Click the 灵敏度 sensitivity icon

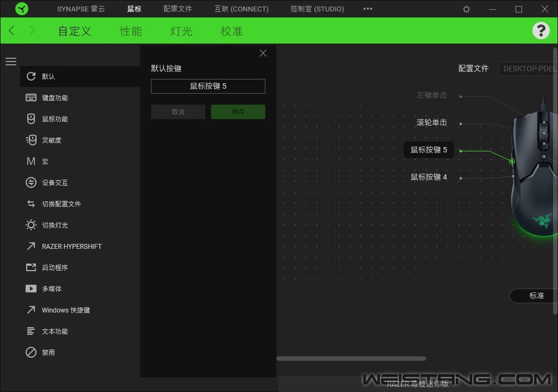coord(31,140)
